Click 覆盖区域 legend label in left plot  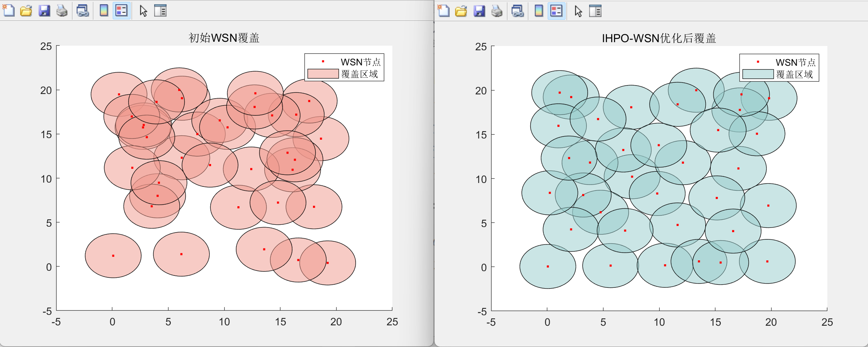pyautogui.click(x=359, y=74)
